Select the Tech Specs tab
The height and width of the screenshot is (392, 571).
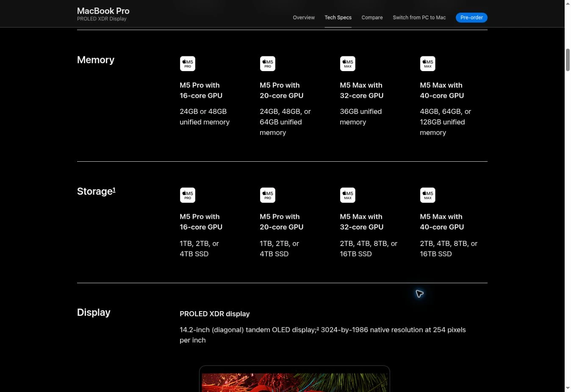[338, 17]
